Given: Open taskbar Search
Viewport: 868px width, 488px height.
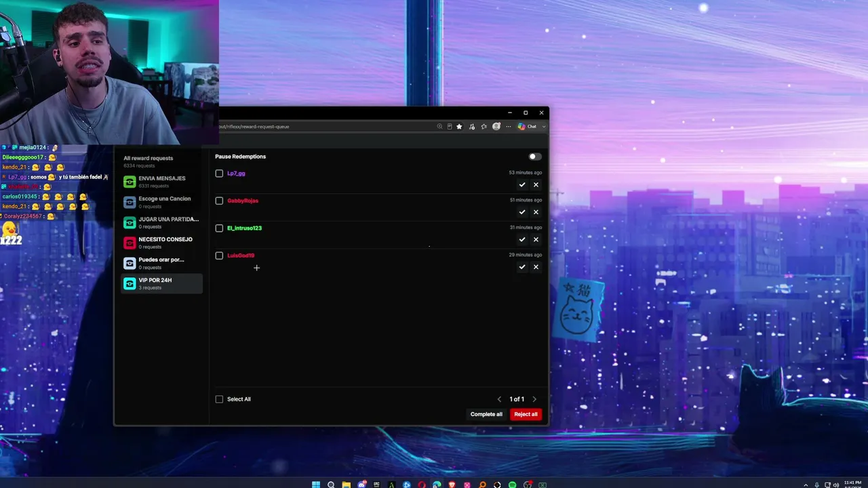Looking at the screenshot, I should click(x=331, y=485).
